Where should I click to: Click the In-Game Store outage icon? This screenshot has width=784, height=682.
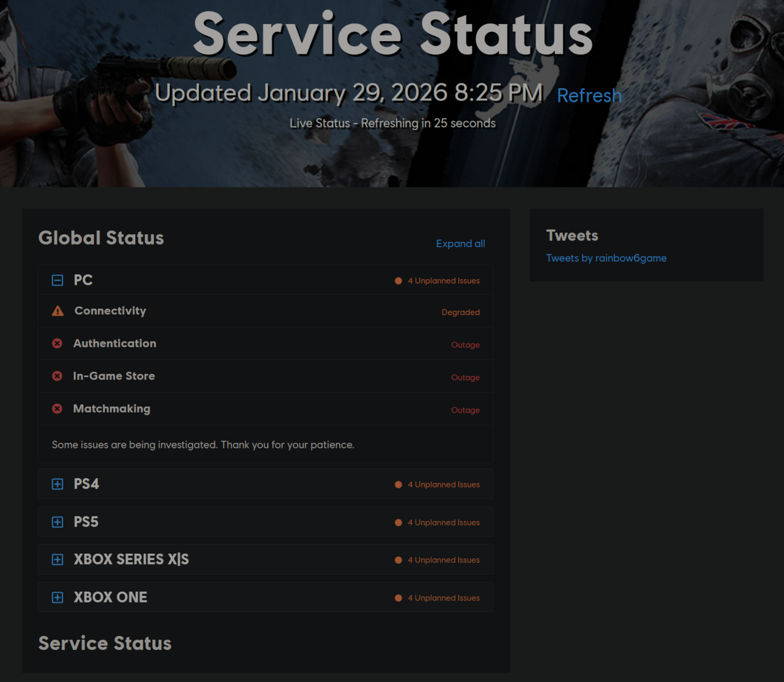pos(57,376)
